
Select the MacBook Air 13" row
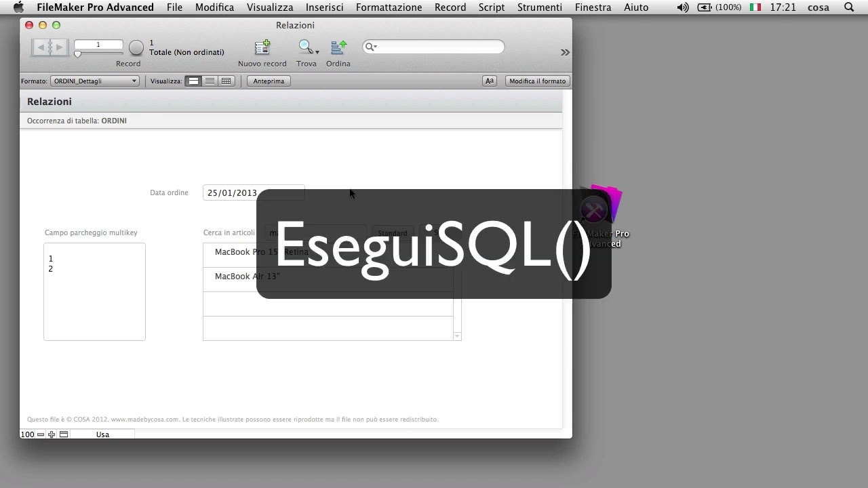click(328, 279)
